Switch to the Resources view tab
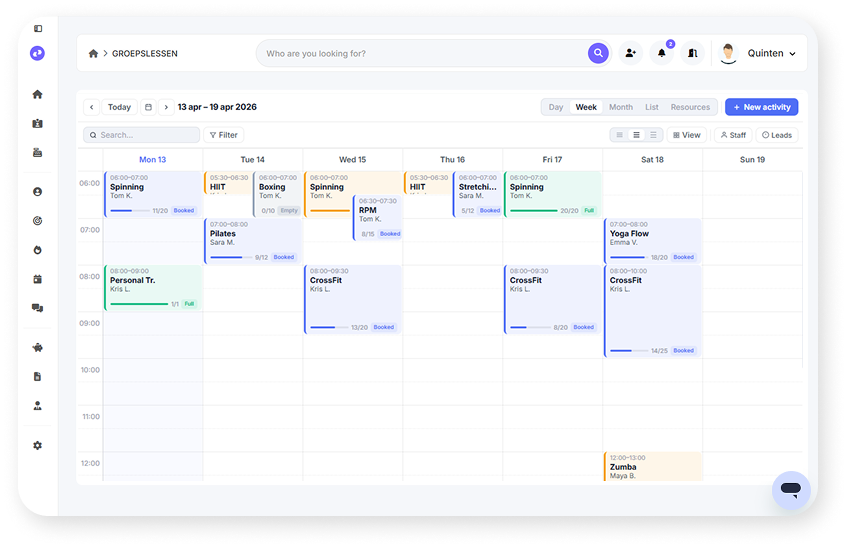 [690, 107]
